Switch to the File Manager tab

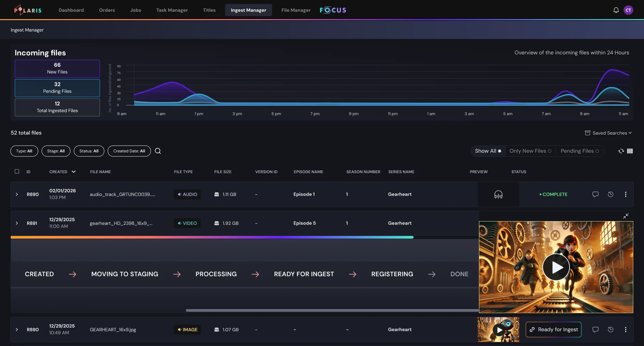pos(296,10)
